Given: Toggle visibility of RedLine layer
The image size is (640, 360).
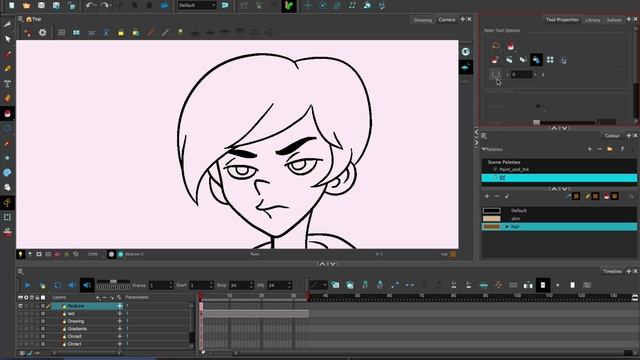Looking at the screenshot, I should [x=20, y=306].
